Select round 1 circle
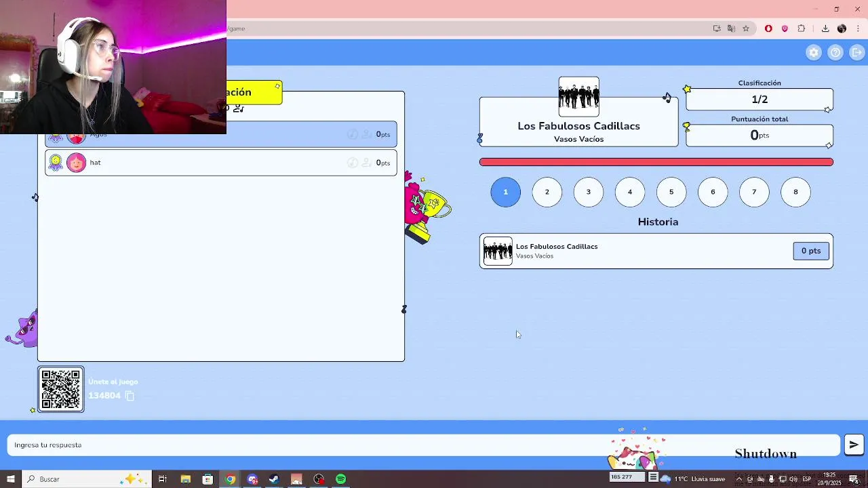 [x=505, y=192]
